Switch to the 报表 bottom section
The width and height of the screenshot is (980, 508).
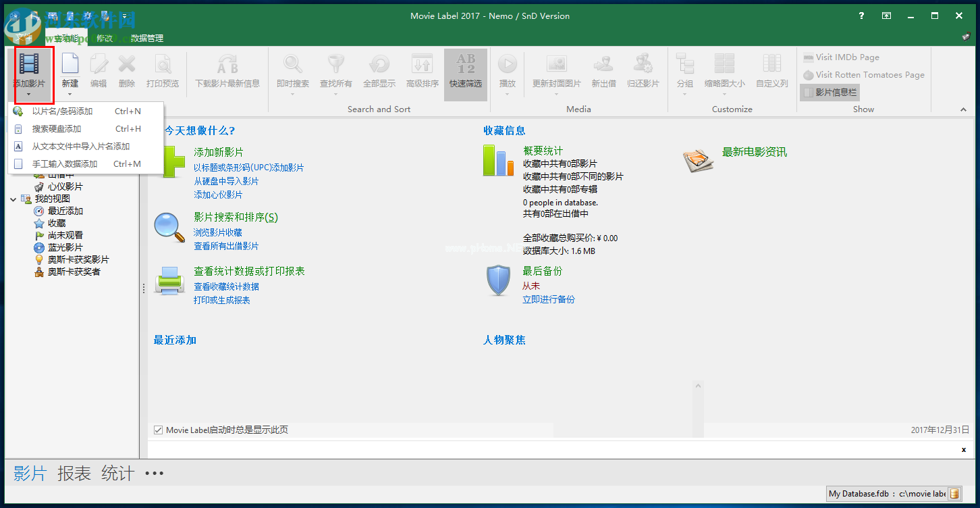point(74,474)
